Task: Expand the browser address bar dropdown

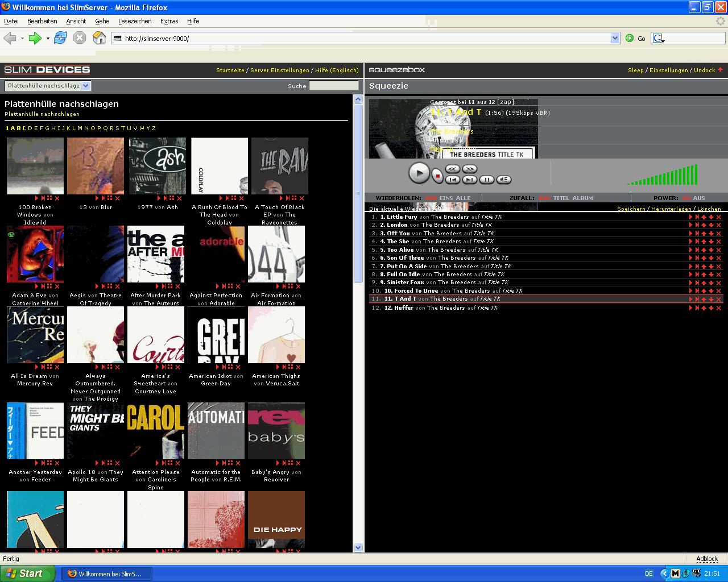Action: click(615, 38)
